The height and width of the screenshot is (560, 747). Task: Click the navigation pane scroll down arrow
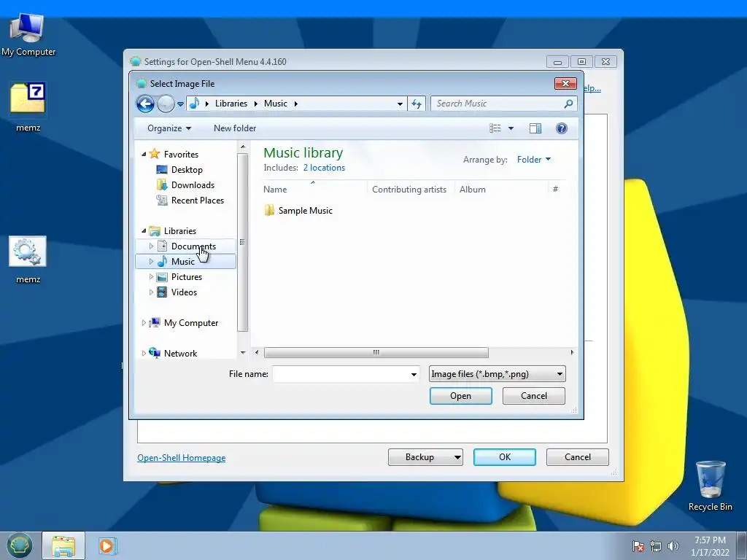(x=242, y=352)
